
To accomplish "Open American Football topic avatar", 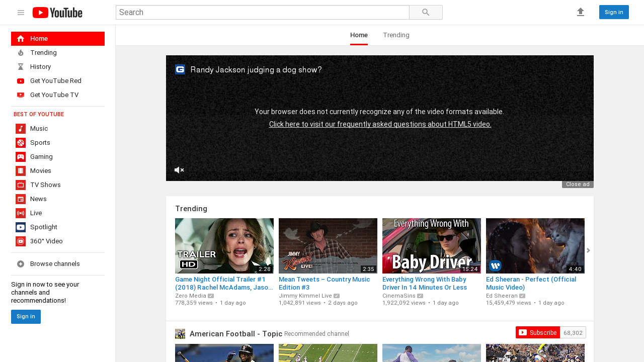I will tap(180, 334).
